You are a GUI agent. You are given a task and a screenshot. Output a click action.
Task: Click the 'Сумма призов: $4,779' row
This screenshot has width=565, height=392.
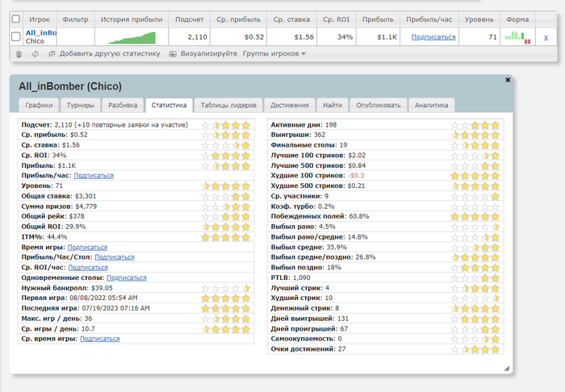click(136, 206)
